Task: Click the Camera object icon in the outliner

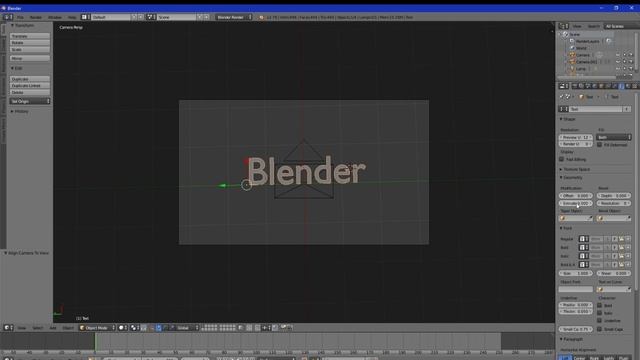Action: (572, 55)
